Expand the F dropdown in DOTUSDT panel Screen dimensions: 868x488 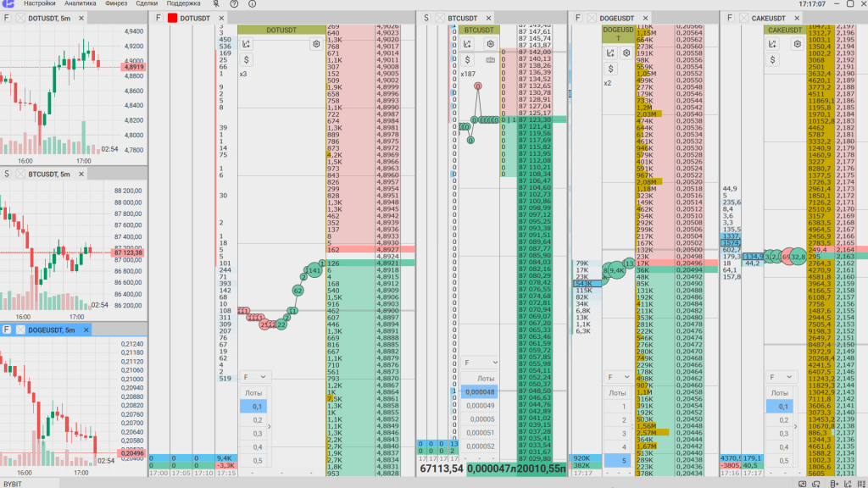point(254,376)
